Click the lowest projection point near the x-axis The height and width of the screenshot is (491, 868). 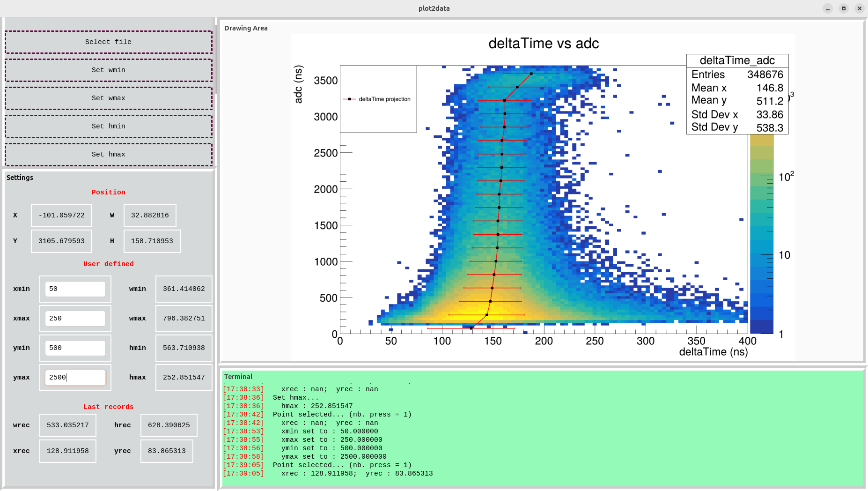[471, 328]
